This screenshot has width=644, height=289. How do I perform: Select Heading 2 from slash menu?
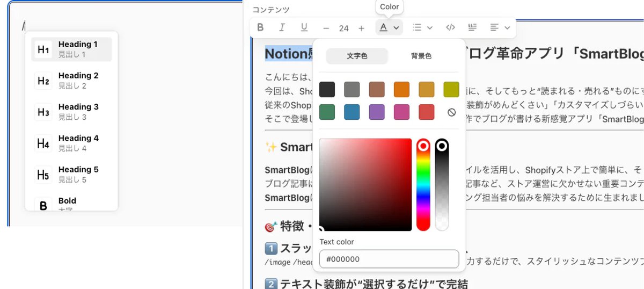(71, 81)
